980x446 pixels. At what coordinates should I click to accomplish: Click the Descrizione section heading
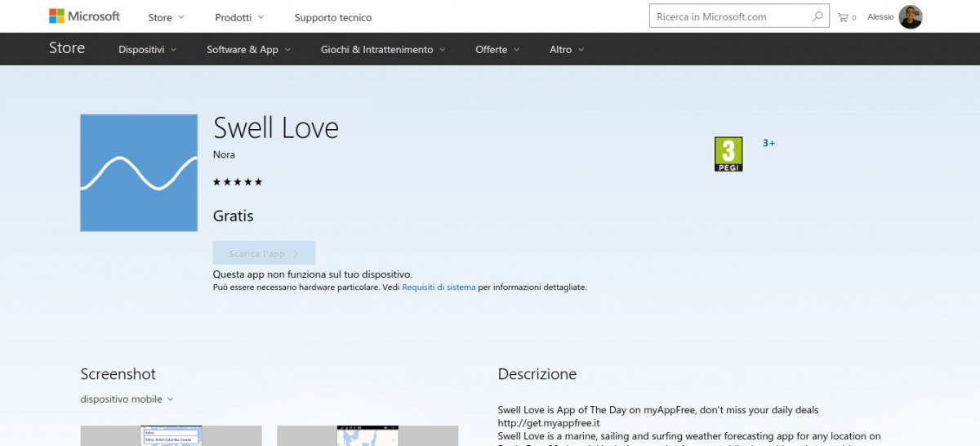[x=537, y=374]
